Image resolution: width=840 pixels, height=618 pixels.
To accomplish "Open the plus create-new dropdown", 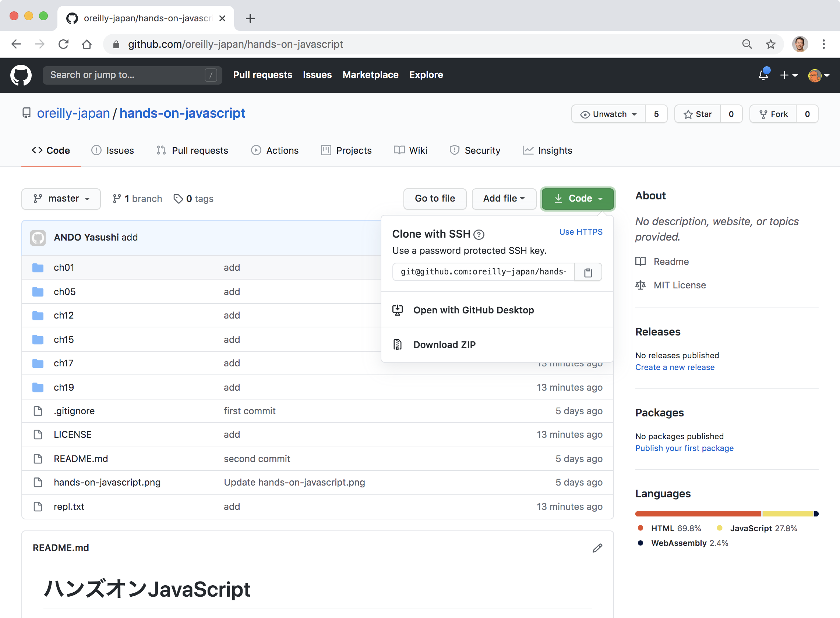I will 788,75.
